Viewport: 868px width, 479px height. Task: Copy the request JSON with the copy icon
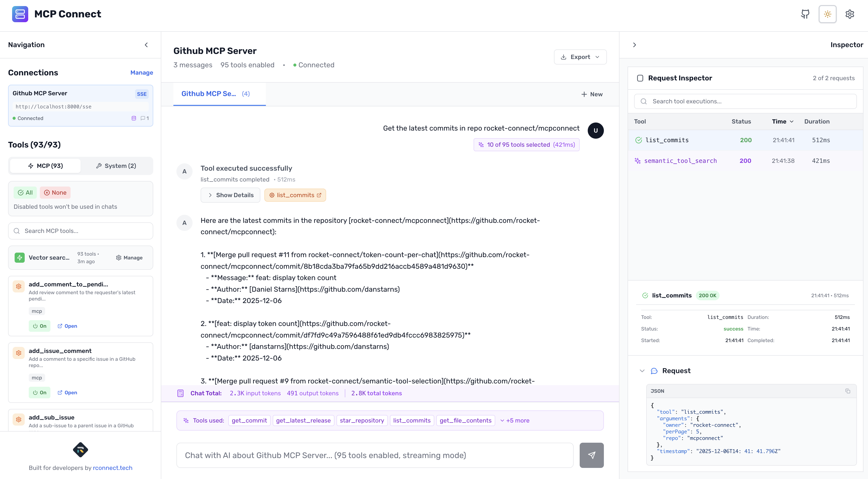[x=848, y=391]
